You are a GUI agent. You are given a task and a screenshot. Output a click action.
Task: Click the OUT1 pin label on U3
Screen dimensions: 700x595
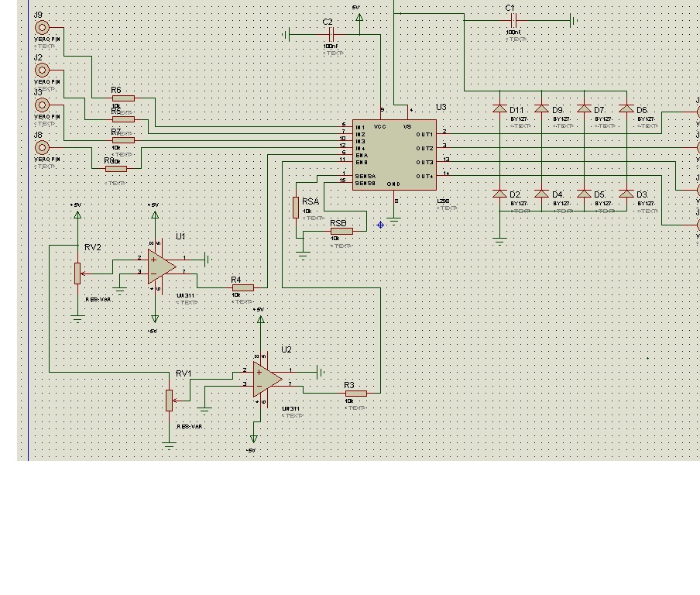424,135
